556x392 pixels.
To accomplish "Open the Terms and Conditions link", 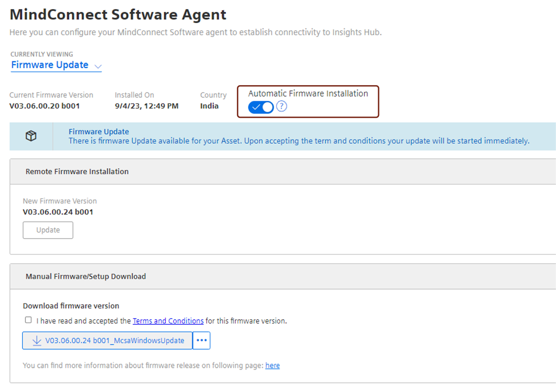I will (168, 321).
